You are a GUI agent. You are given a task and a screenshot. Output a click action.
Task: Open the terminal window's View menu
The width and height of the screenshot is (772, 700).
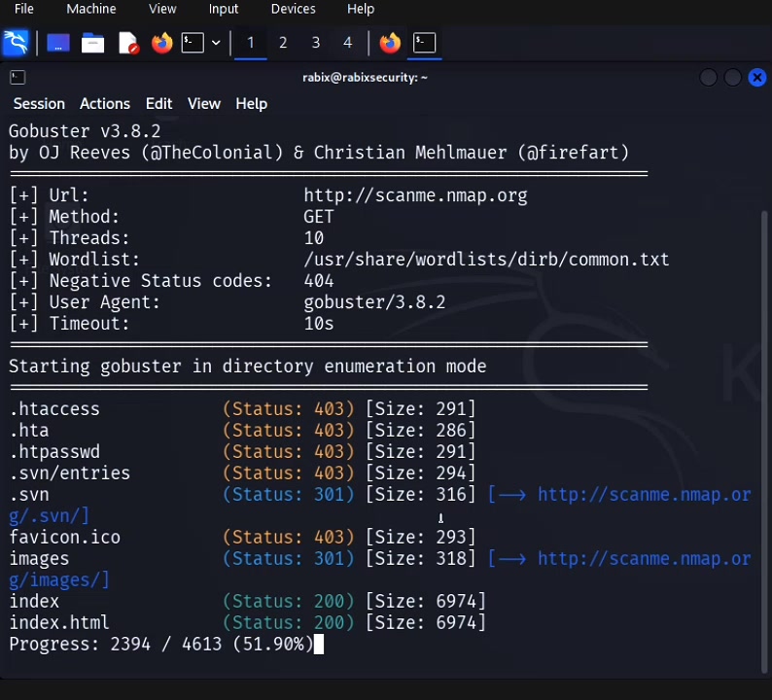click(204, 104)
